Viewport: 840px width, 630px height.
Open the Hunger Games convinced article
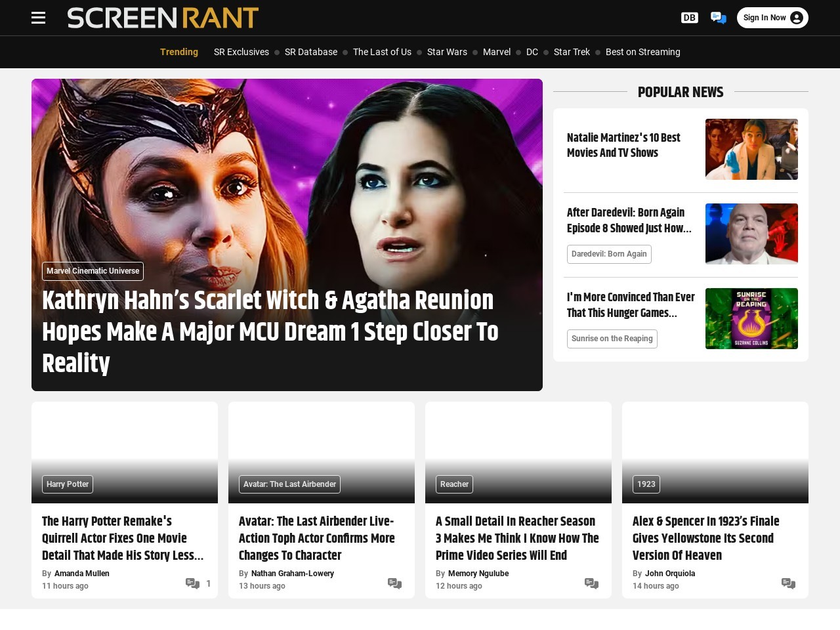click(x=631, y=305)
